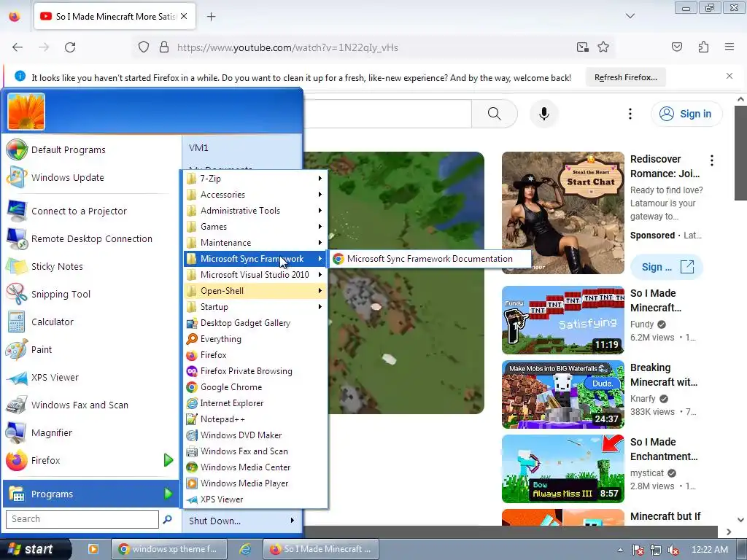Expand the Accessories folder

point(255,195)
